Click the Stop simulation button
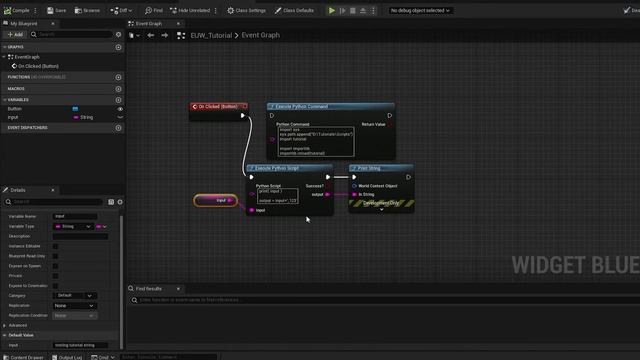 click(x=353, y=11)
